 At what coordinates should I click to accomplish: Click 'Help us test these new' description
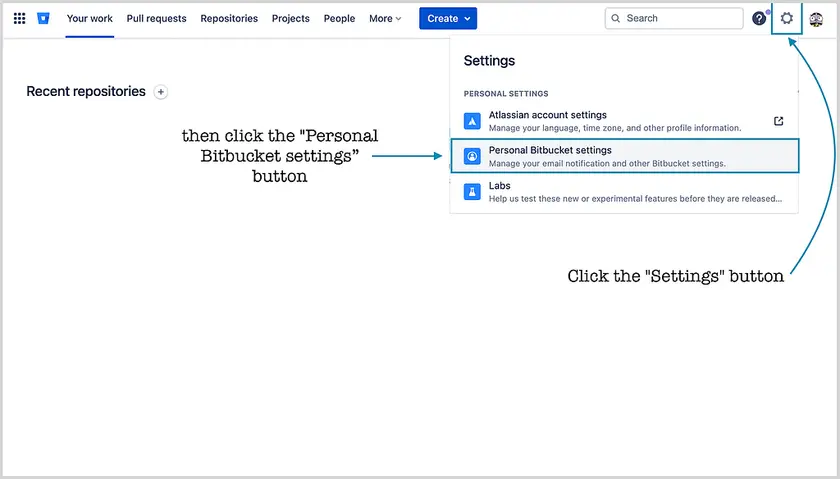pyautogui.click(x=635, y=199)
